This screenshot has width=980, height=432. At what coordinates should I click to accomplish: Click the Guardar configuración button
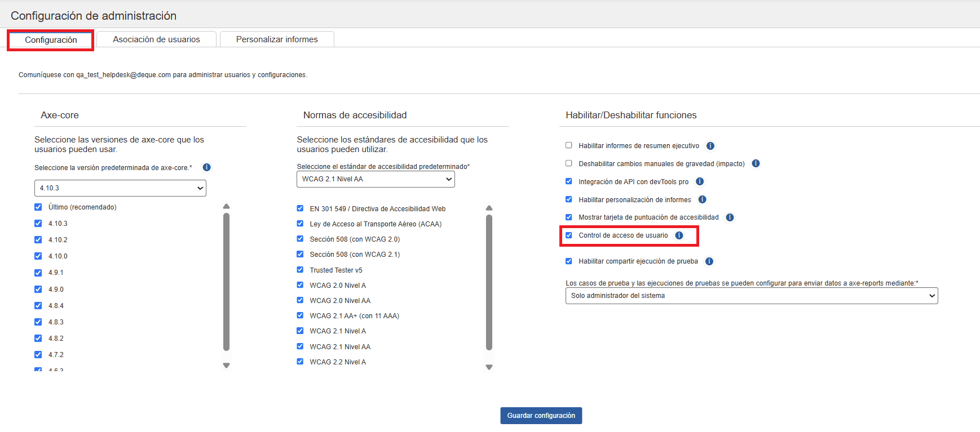[541, 416]
